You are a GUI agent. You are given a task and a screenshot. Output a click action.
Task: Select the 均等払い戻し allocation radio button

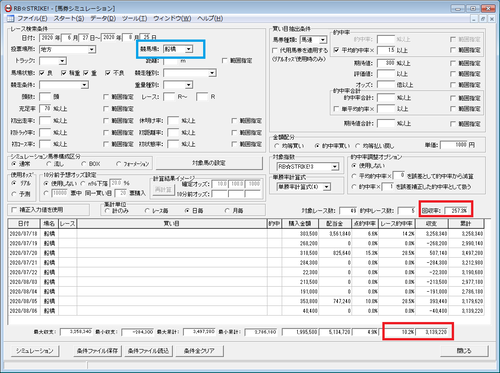358,146
